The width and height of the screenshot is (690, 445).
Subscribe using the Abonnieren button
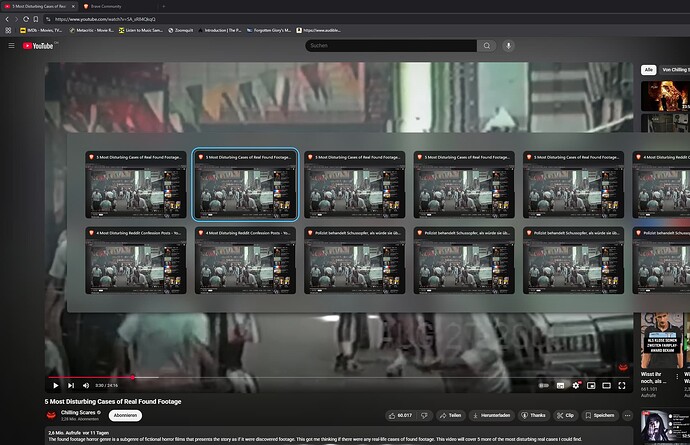[125, 416]
